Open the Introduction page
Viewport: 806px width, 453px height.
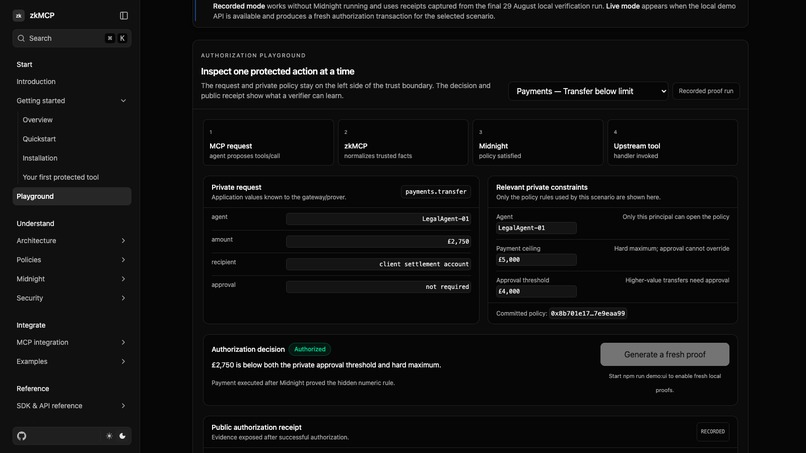pyautogui.click(x=36, y=82)
